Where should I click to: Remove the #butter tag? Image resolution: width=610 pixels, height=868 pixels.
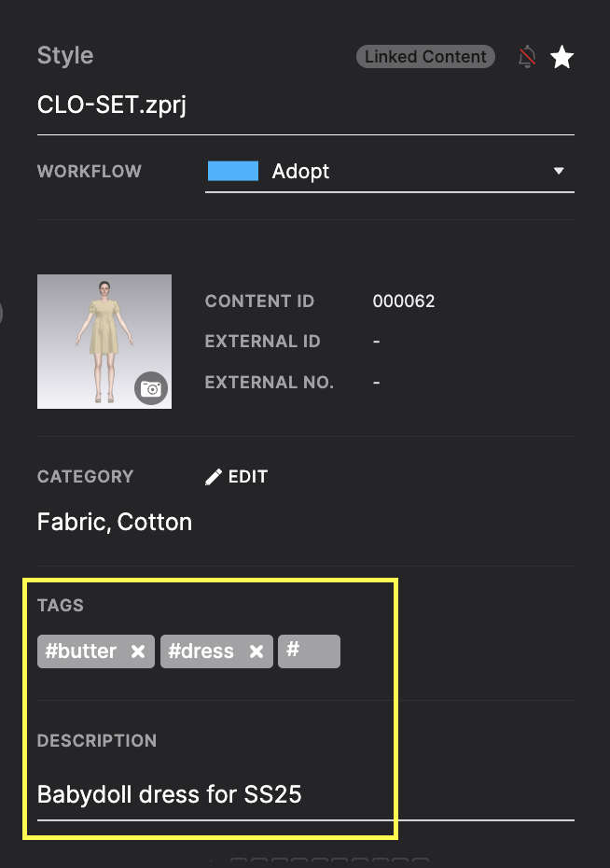pyautogui.click(x=138, y=651)
